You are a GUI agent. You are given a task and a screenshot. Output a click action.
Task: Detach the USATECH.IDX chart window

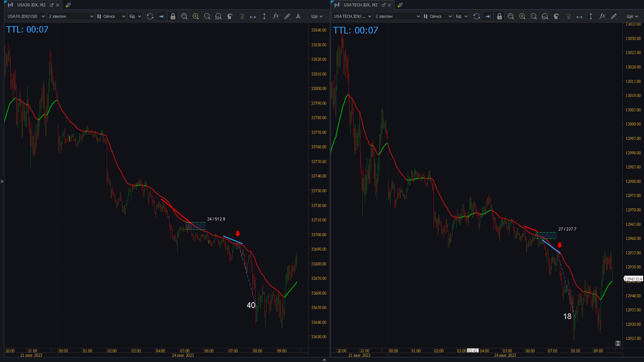pos(383,5)
